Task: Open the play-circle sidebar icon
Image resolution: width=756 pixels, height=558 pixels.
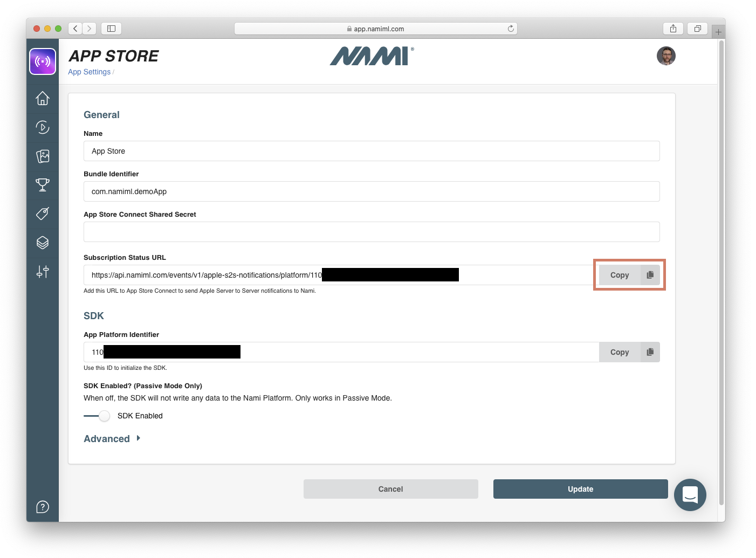Action: click(x=43, y=127)
